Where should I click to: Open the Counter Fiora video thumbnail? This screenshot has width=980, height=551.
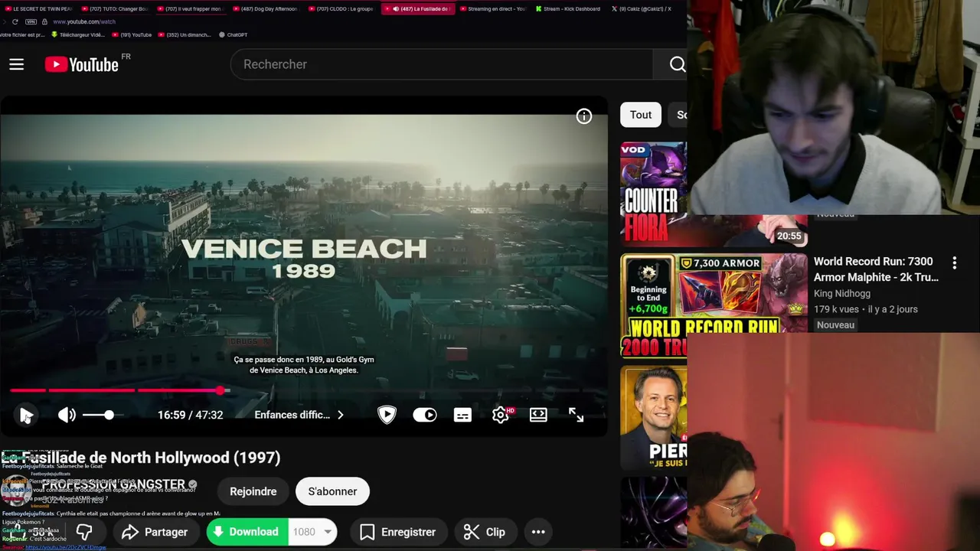[x=653, y=193]
